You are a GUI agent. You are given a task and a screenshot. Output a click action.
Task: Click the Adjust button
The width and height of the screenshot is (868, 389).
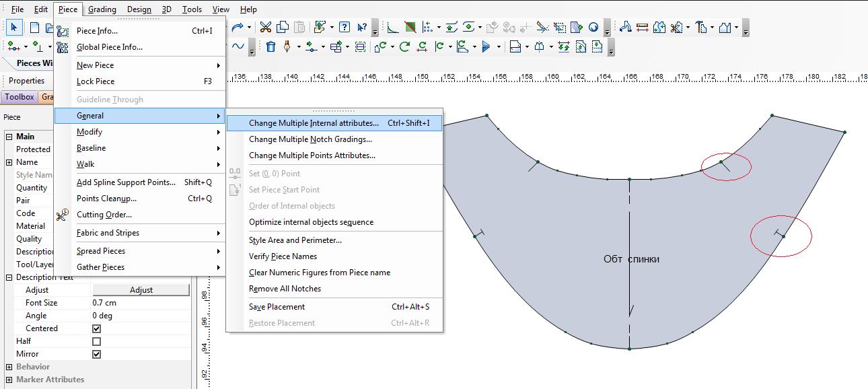pos(141,290)
